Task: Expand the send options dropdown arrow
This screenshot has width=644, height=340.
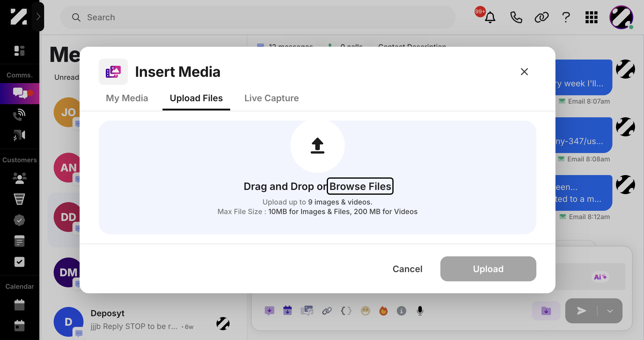Action: [x=610, y=311]
